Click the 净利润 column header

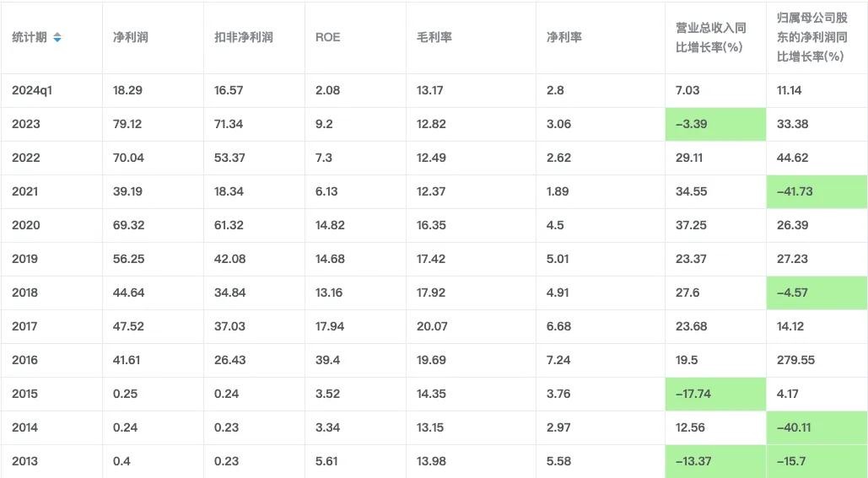tap(131, 38)
